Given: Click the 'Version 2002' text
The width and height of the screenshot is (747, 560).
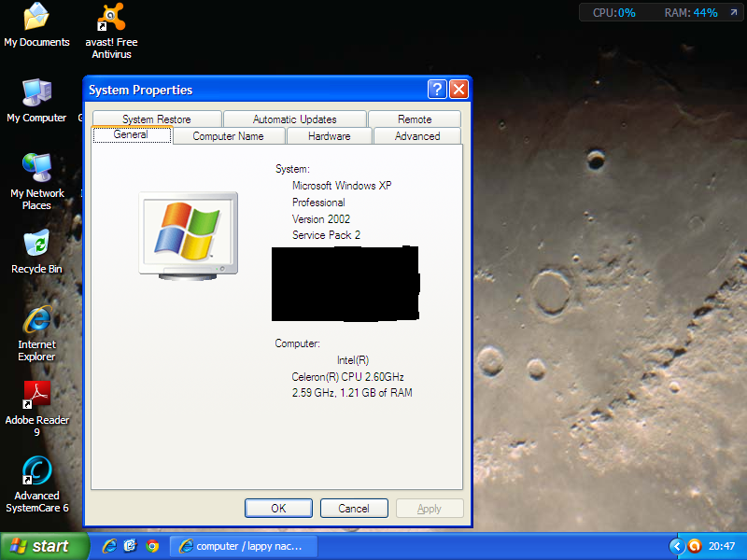Looking at the screenshot, I should tap(321, 219).
